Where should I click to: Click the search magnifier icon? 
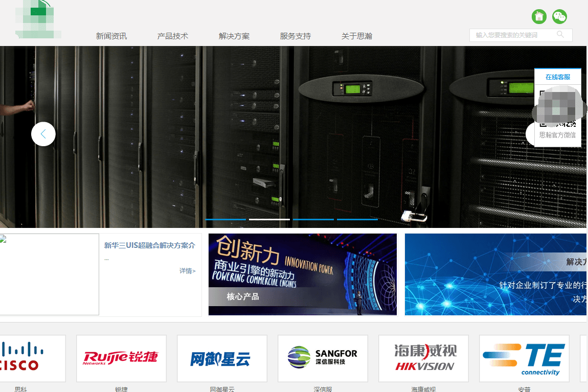click(560, 35)
